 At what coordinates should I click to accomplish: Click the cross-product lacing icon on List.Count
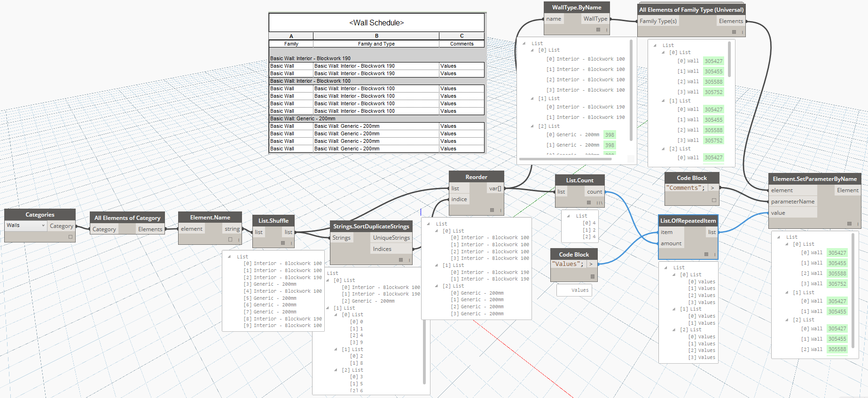[600, 203]
